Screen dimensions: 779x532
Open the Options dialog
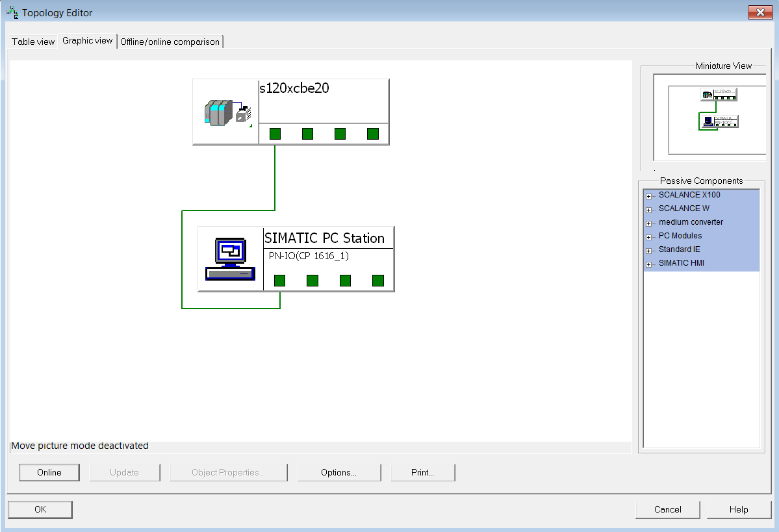(x=339, y=472)
